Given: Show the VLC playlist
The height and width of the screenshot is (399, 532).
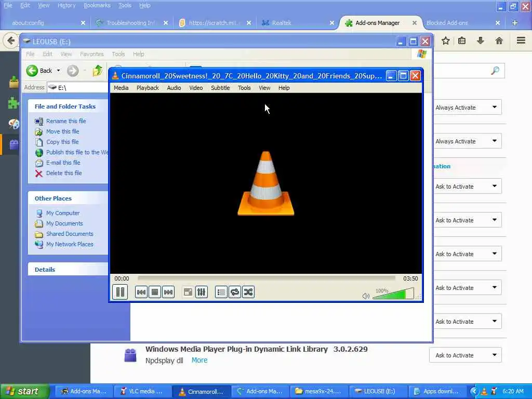Looking at the screenshot, I should tap(221, 292).
